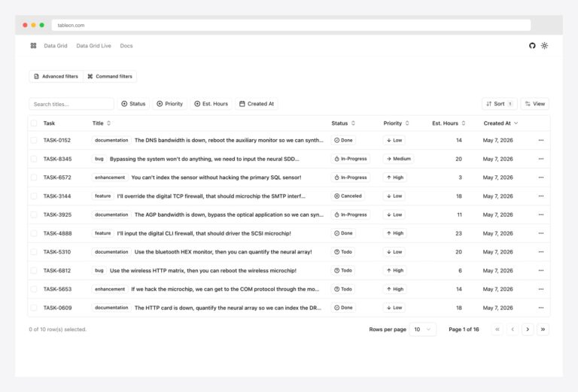Image resolution: width=578 pixels, height=392 pixels.
Task: Sort by the Status column header
Action: 343,123
